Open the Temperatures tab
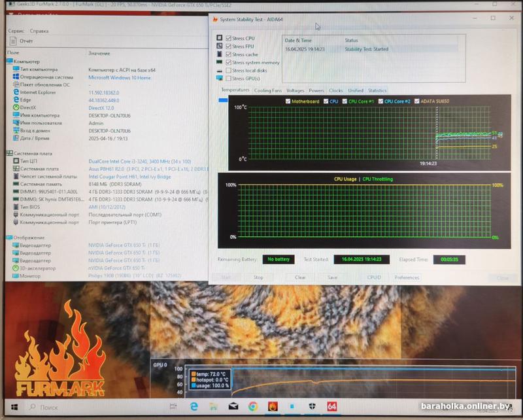This screenshot has width=523, height=420. click(235, 90)
